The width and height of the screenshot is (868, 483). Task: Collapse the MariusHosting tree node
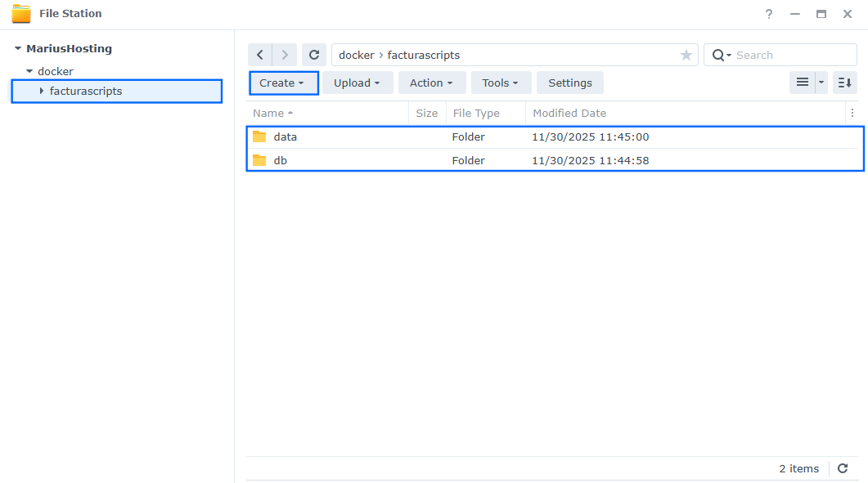pyautogui.click(x=19, y=48)
